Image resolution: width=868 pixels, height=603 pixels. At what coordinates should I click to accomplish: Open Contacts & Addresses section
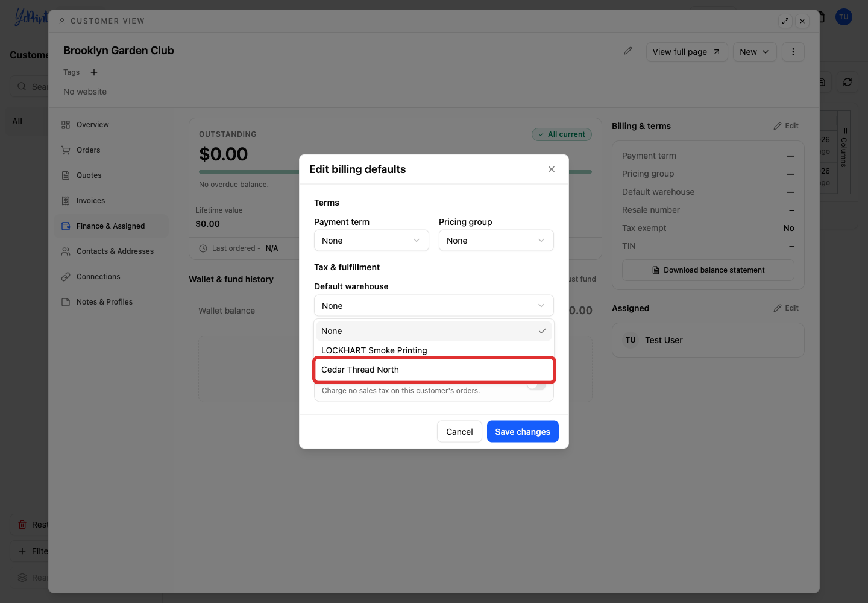[x=112, y=251]
